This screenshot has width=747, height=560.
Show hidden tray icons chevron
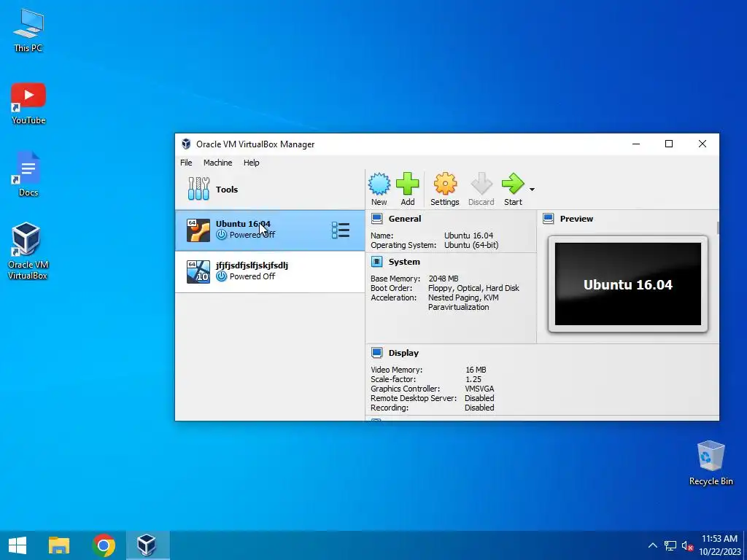pyautogui.click(x=653, y=545)
